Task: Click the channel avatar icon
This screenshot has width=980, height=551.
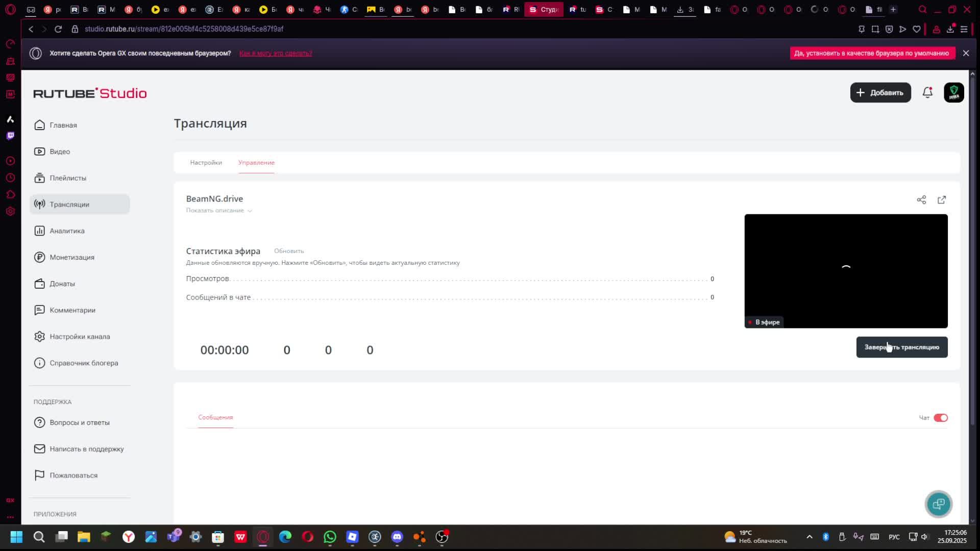Action: point(953,93)
